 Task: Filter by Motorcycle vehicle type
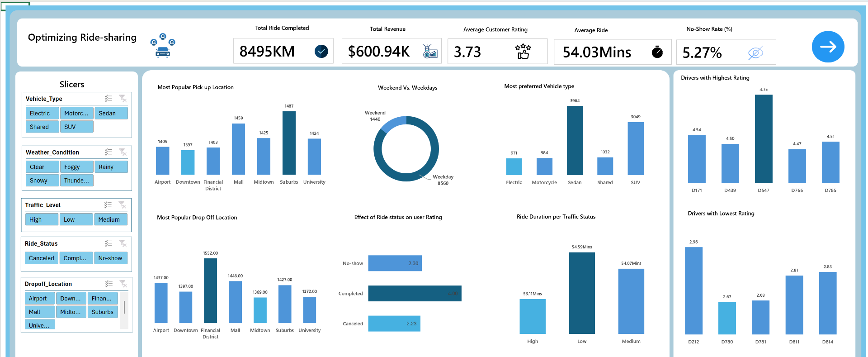pos(76,113)
